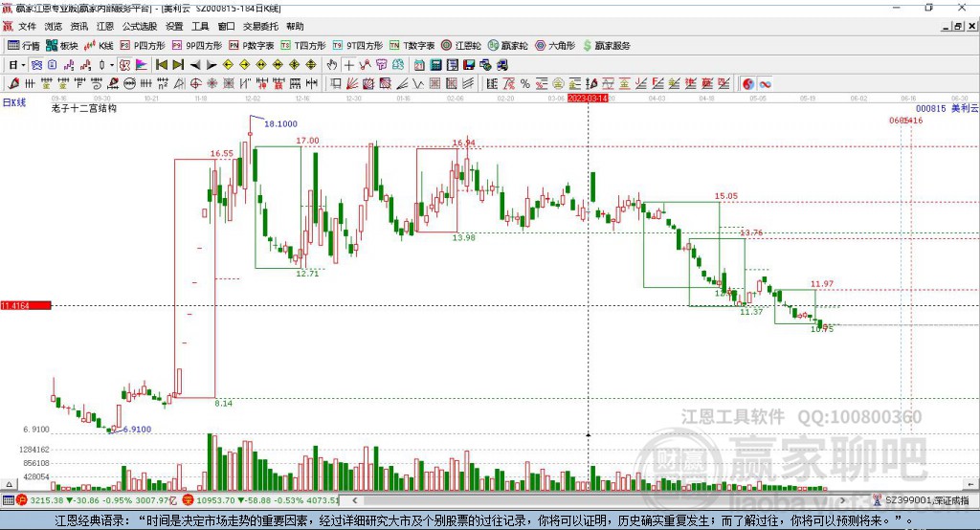Select the protractor angle tool

point(179,83)
